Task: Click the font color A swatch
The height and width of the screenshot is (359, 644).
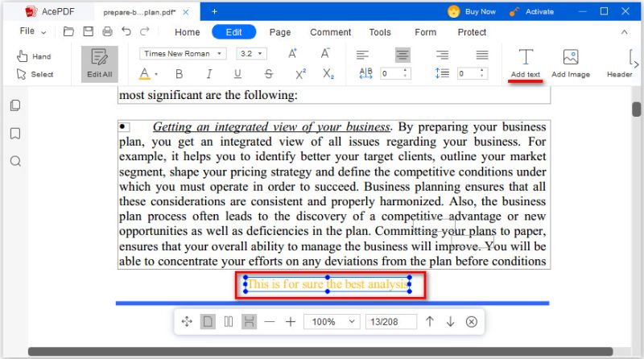Action: pyautogui.click(x=145, y=74)
